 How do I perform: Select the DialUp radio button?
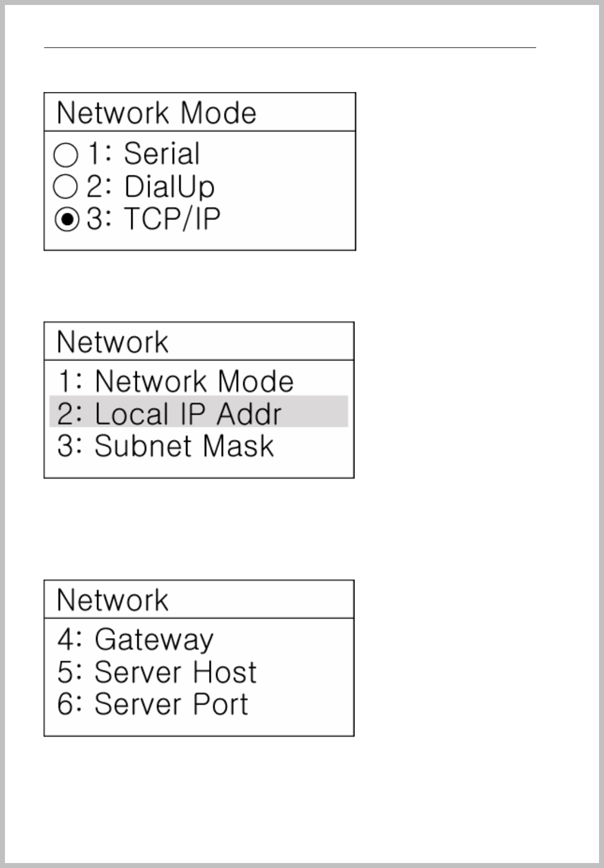66,187
